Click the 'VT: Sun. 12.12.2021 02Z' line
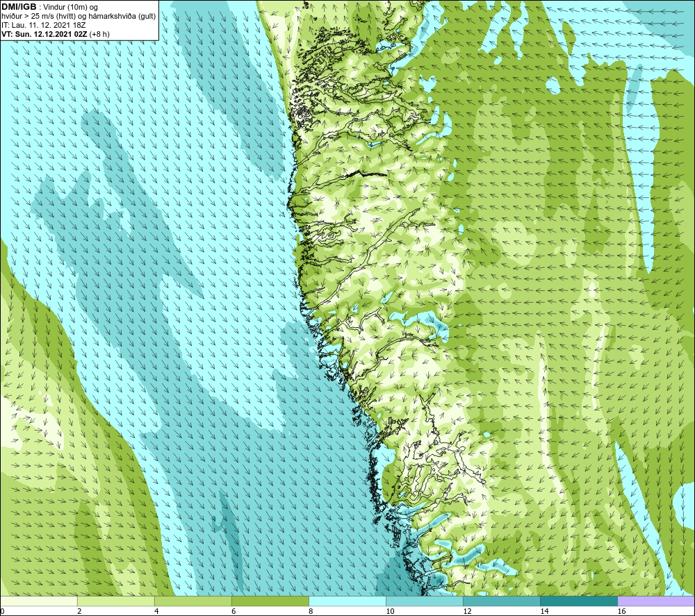695x616 pixels. click(44, 33)
